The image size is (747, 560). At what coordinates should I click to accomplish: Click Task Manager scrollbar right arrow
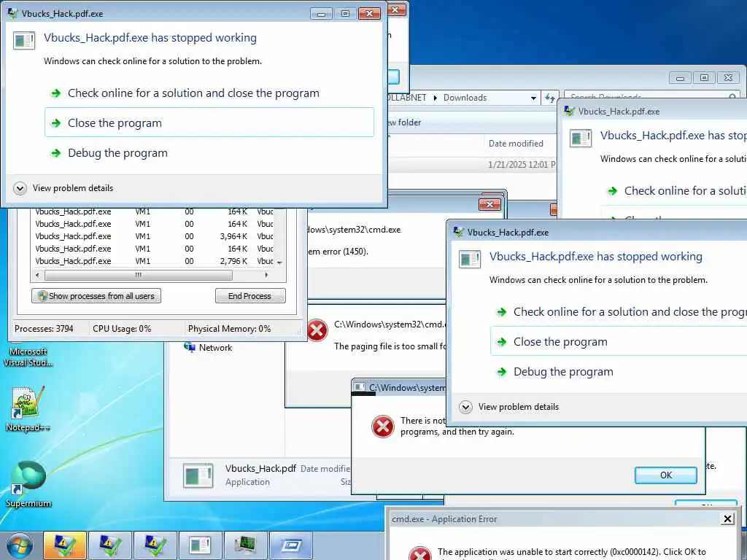pos(266,275)
